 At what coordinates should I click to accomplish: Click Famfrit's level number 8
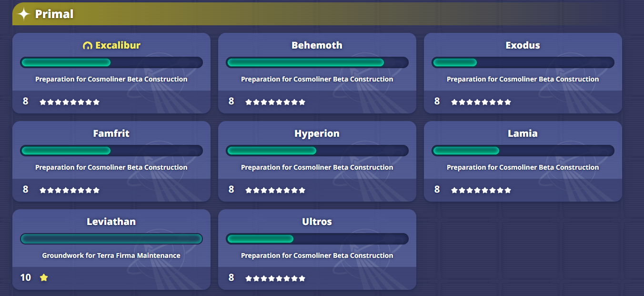(x=26, y=189)
